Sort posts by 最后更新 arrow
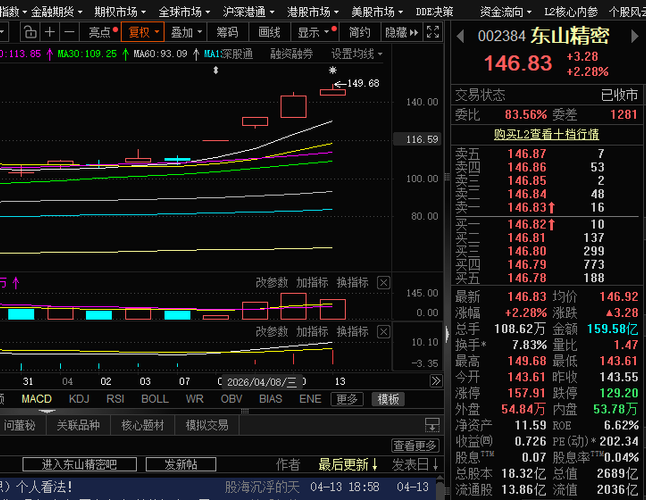Screen dimensions: 646x500 click(x=374, y=465)
